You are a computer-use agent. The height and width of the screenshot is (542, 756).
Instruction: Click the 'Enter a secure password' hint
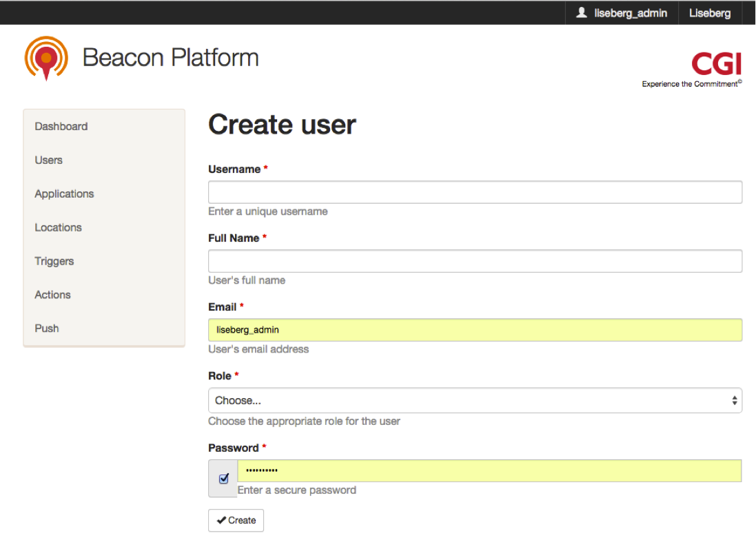[297, 490]
